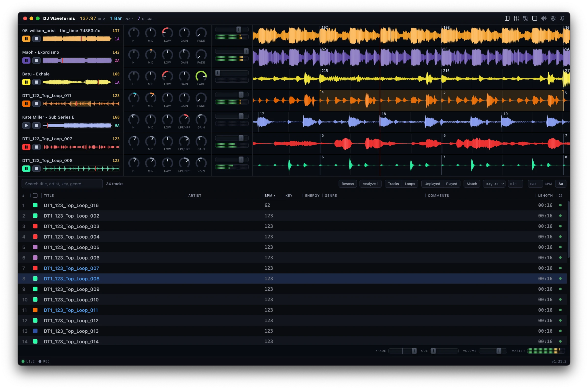Pause the 05-william_arist deck
Image resolution: width=588 pixels, height=389 pixels.
click(x=26, y=39)
